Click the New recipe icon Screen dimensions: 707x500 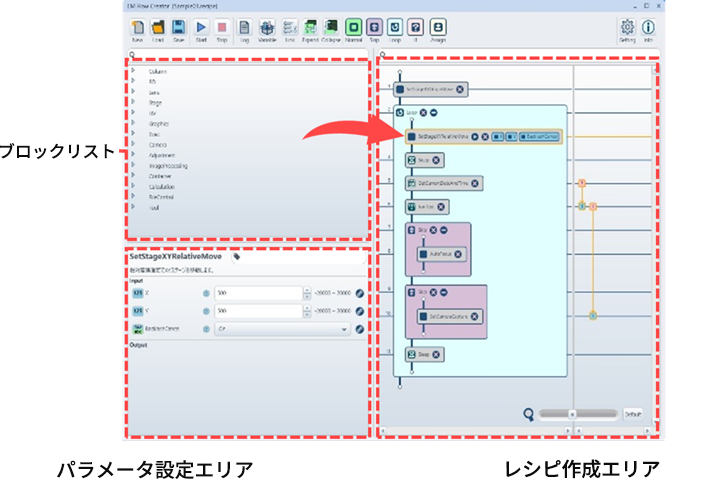[135, 30]
